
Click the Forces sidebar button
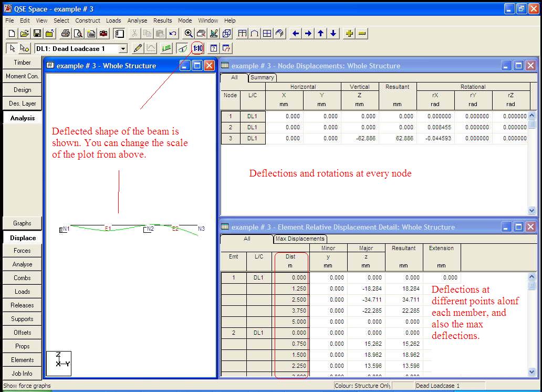22,251
